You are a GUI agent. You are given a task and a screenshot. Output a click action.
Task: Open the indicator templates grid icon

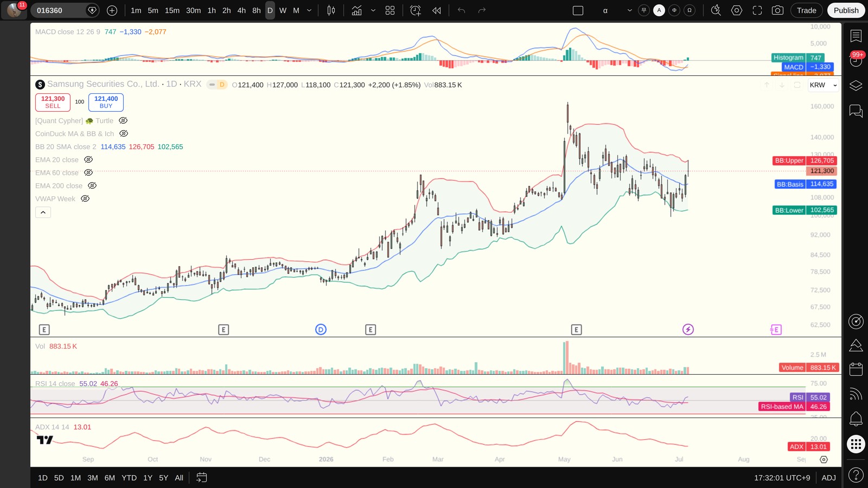tap(390, 10)
